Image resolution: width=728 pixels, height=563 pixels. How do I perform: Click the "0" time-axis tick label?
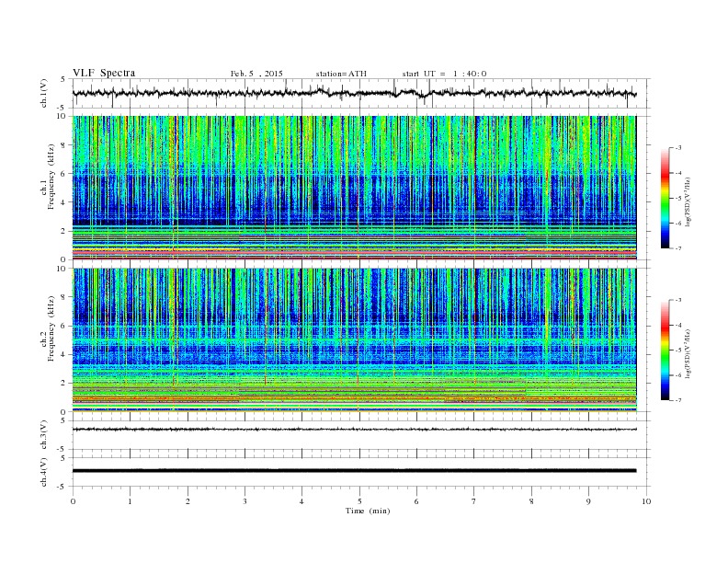(x=73, y=501)
